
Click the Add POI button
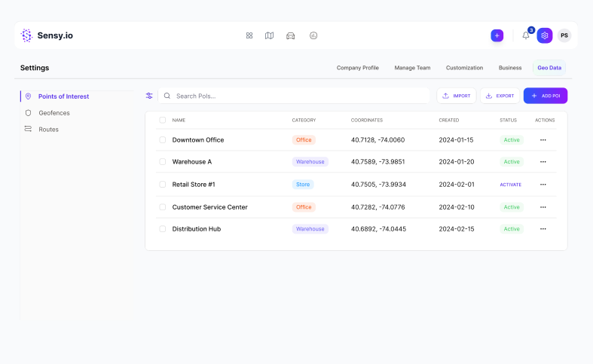point(545,96)
